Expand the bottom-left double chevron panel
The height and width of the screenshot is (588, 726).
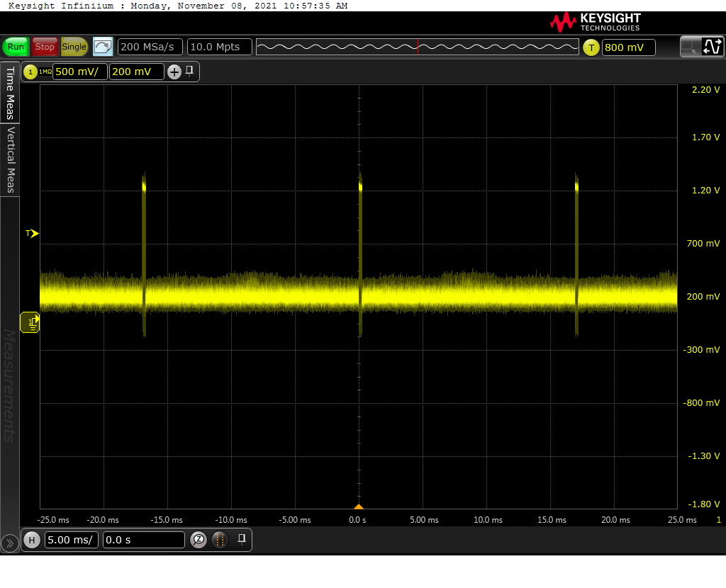pos(10,543)
